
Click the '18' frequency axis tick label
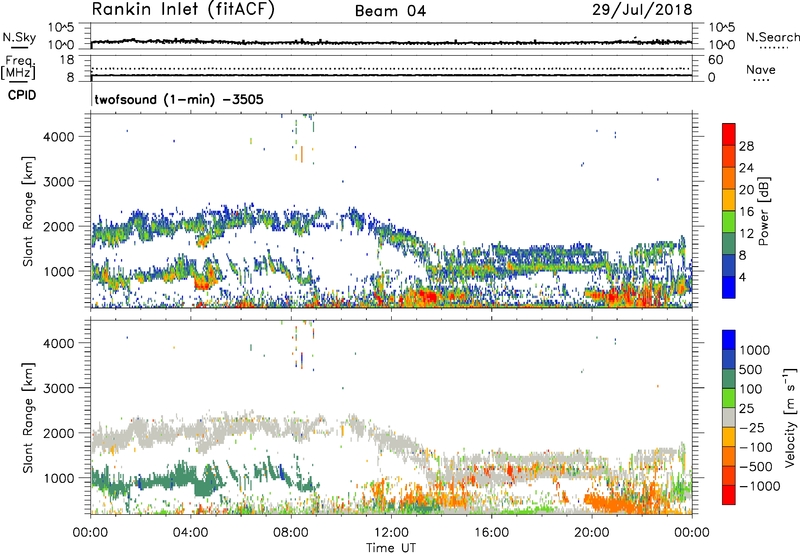click(x=66, y=60)
